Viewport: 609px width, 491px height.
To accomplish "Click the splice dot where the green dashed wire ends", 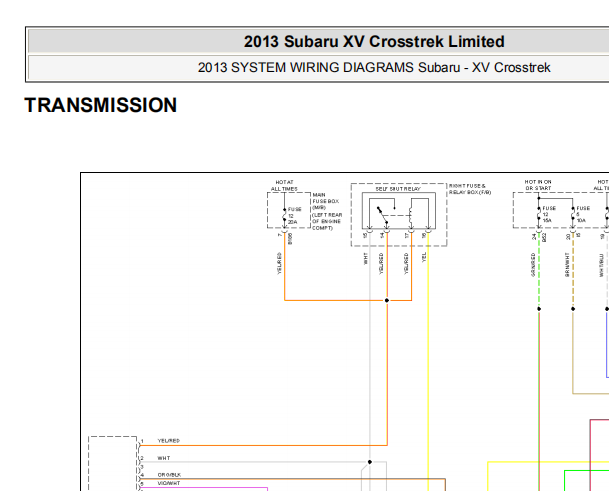I will 539,309.
